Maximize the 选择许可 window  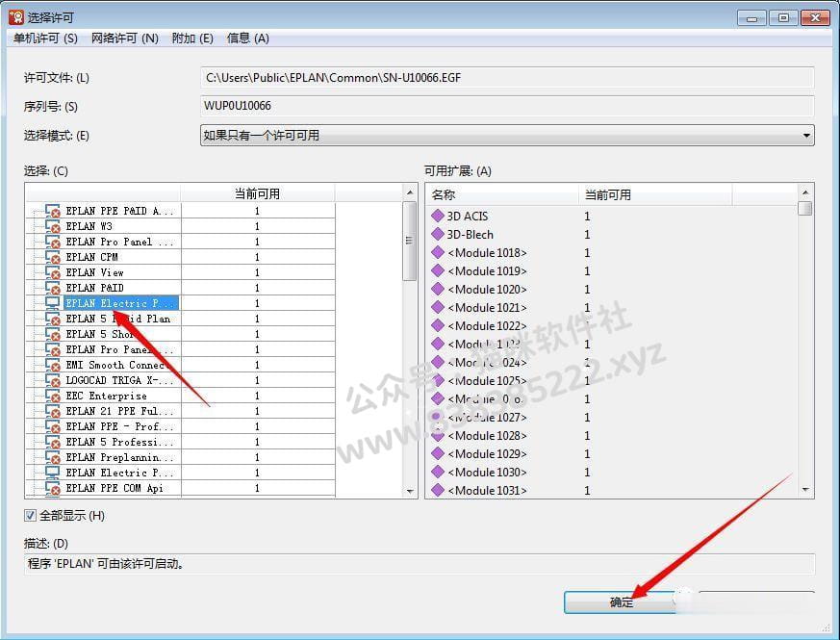pos(782,17)
